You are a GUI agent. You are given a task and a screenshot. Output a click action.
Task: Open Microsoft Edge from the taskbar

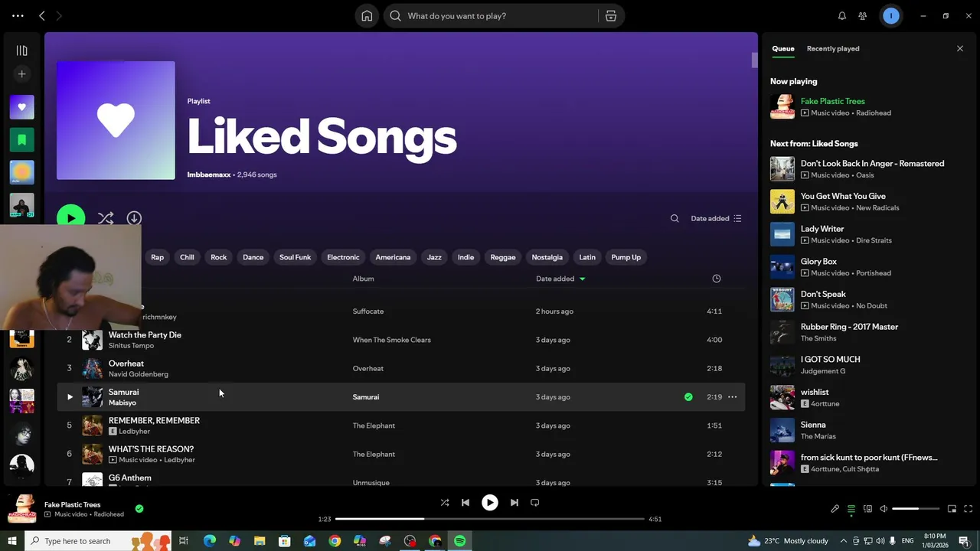coord(210,541)
